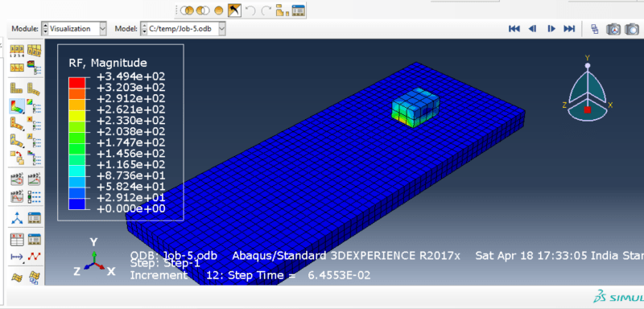Click the camera icon with a red center
644x309 pixels.
613,29
